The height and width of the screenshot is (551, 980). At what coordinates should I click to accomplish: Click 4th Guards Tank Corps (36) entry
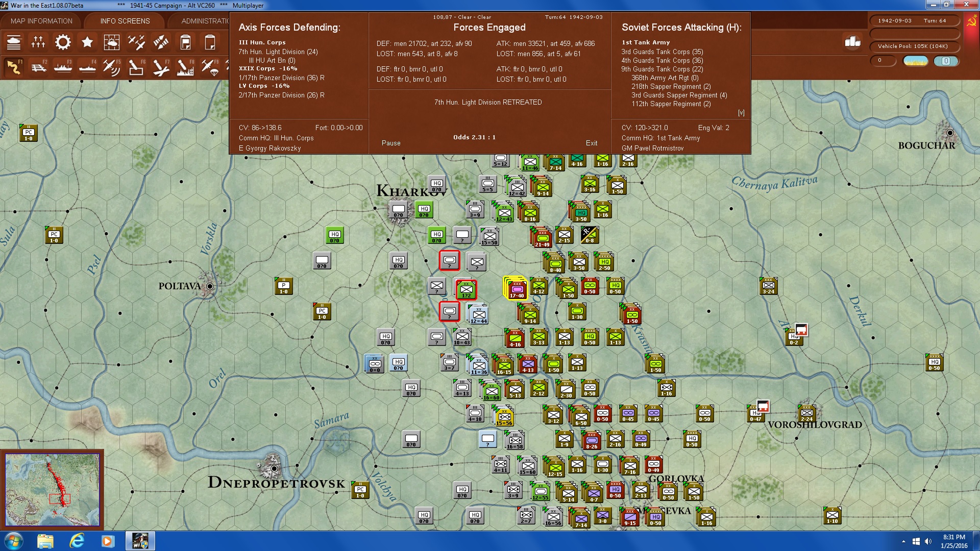tap(662, 61)
